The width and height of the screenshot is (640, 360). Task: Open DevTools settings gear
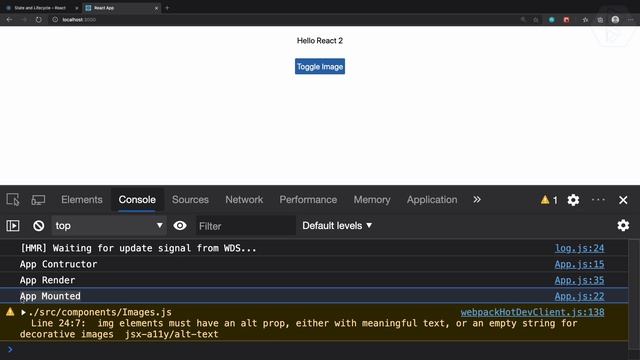click(x=573, y=200)
